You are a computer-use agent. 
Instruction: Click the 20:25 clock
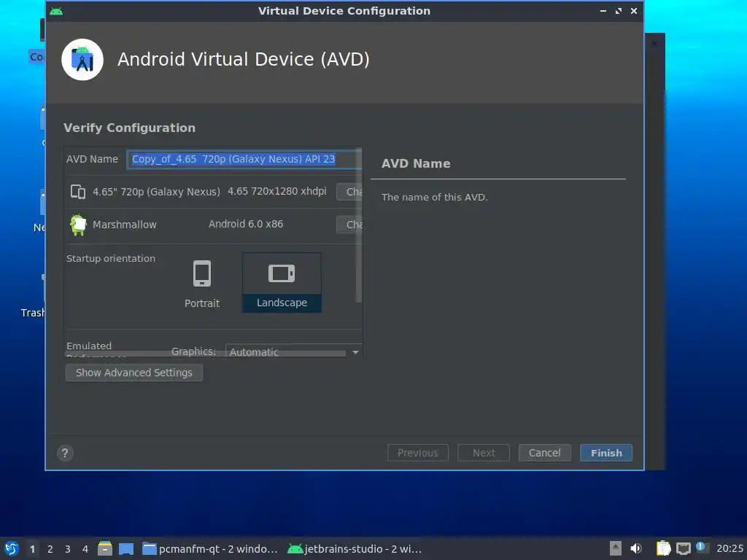click(x=729, y=548)
